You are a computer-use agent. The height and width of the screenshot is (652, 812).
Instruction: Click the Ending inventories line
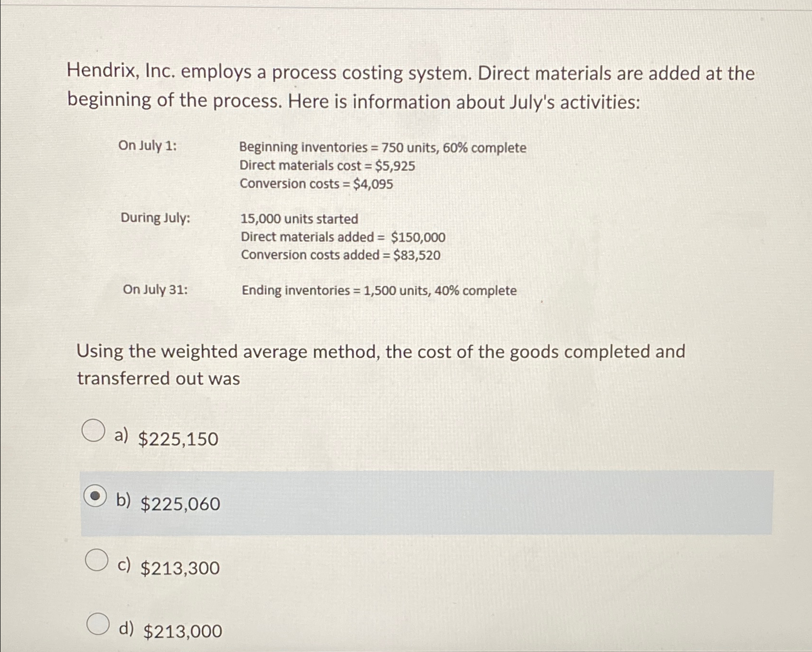tap(379, 290)
